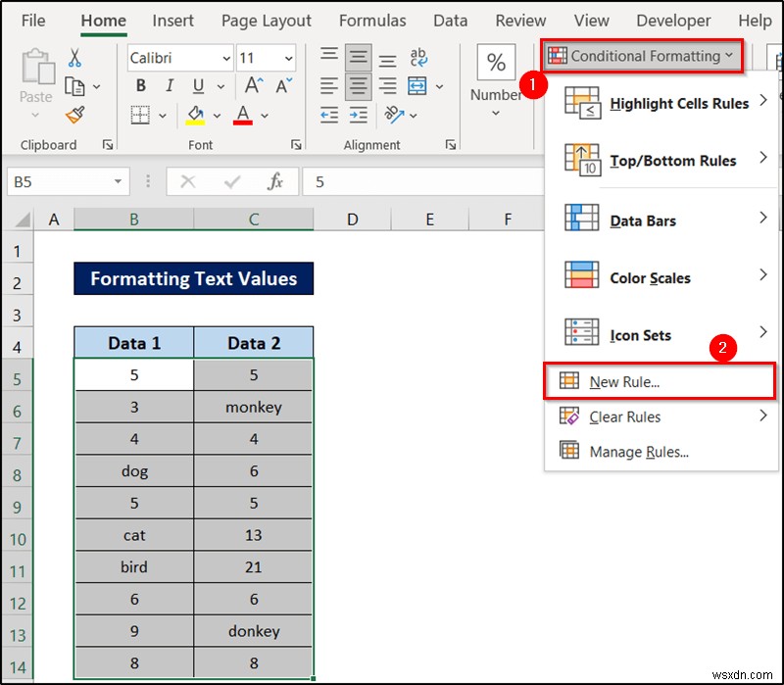Click the Wrap Text icon in Alignment group
Image resolution: width=784 pixels, height=685 pixels.
(419, 57)
